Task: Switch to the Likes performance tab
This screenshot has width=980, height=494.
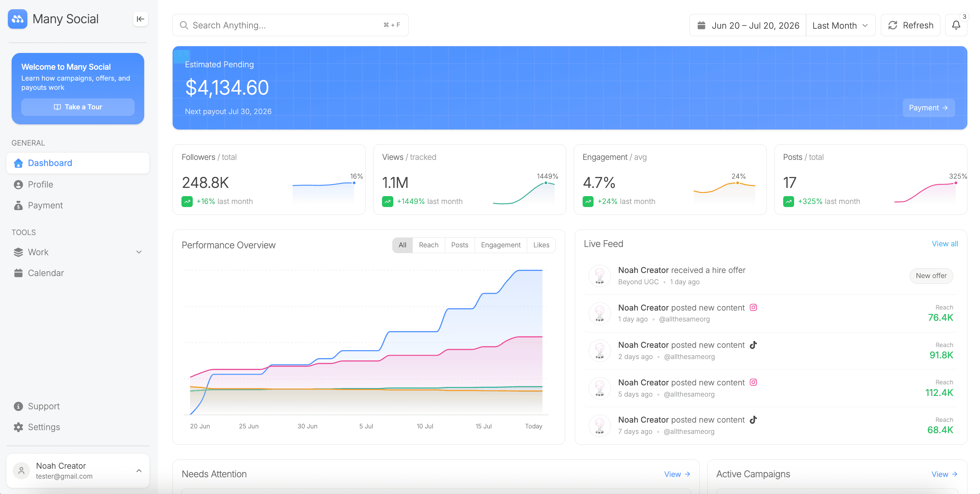Action: (541, 245)
